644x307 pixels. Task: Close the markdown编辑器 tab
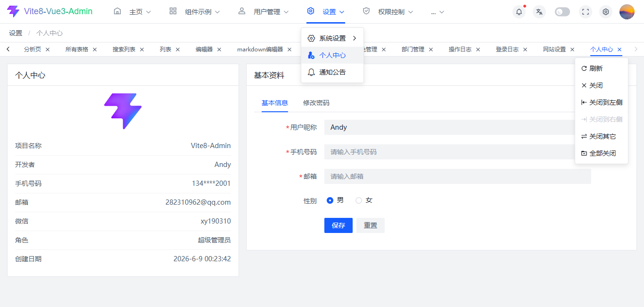click(x=289, y=50)
